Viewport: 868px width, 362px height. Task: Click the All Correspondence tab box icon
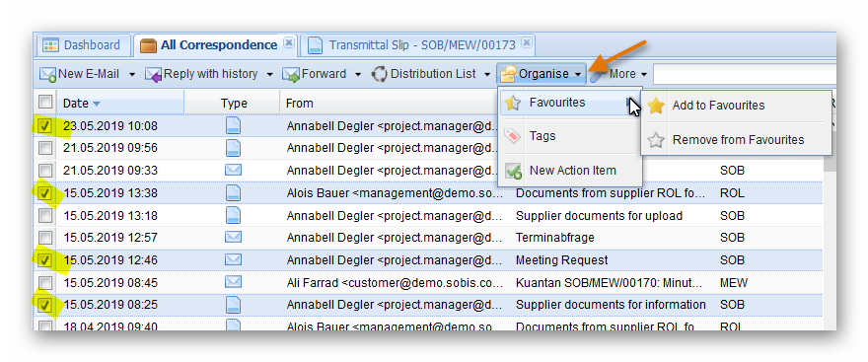point(148,45)
